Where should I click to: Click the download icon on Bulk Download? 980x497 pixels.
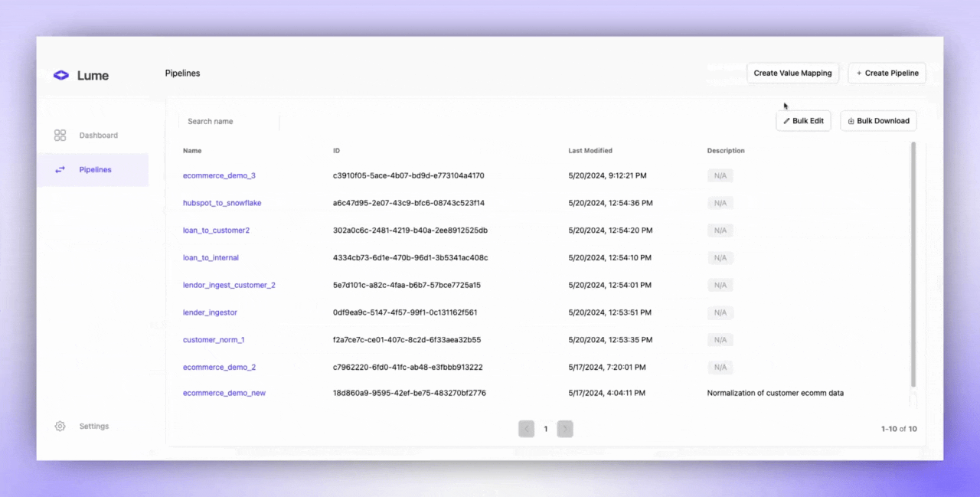coord(851,121)
